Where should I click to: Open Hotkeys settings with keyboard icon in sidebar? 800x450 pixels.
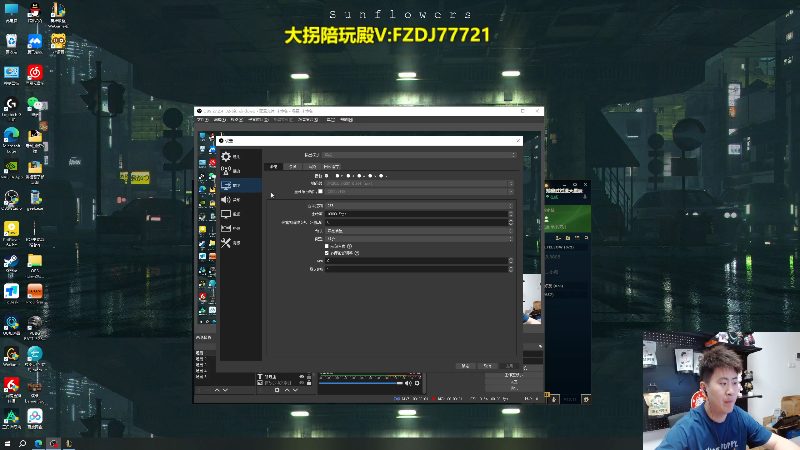coord(240,228)
